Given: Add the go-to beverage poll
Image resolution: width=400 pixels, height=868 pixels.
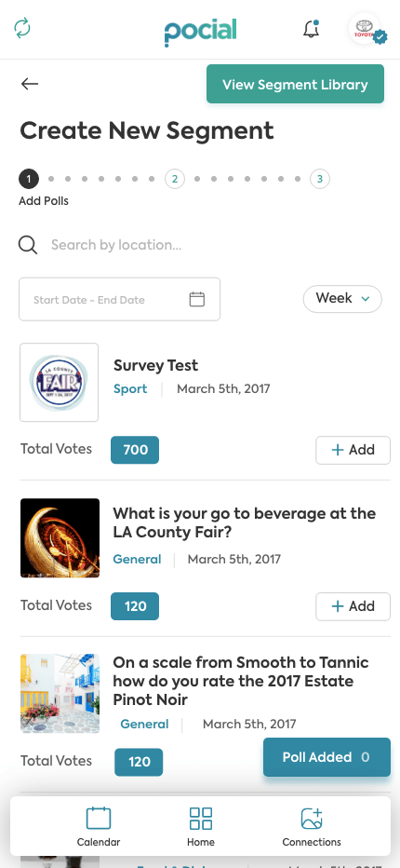Looking at the screenshot, I should pyautogui.click(x=353, y=606).
